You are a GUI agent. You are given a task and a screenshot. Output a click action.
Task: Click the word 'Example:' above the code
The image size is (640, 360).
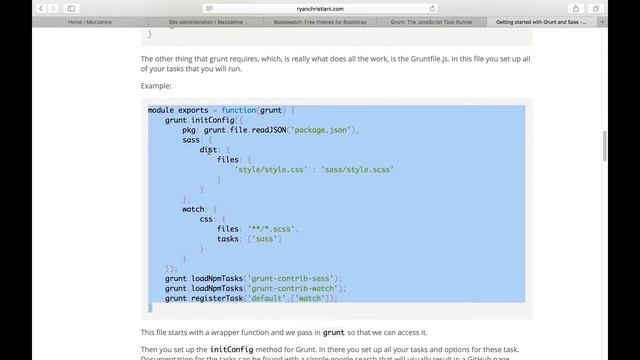[156, 86]
